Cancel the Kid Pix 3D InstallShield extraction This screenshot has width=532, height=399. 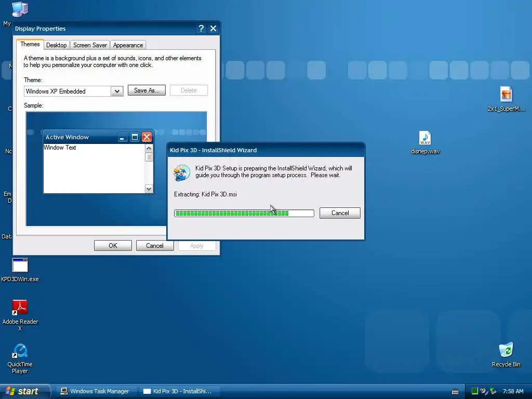click(340, 213)
